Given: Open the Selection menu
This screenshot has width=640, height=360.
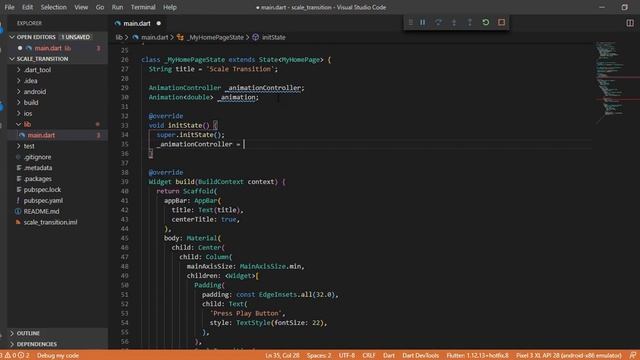Looking at the screenshot, I should (53, 7).
